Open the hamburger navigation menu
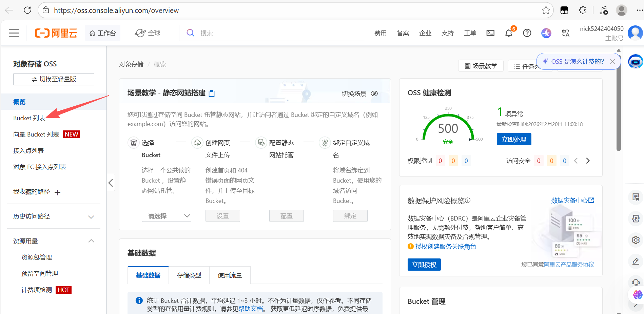Viewport: 644px width, 314px height. [14, 33]
